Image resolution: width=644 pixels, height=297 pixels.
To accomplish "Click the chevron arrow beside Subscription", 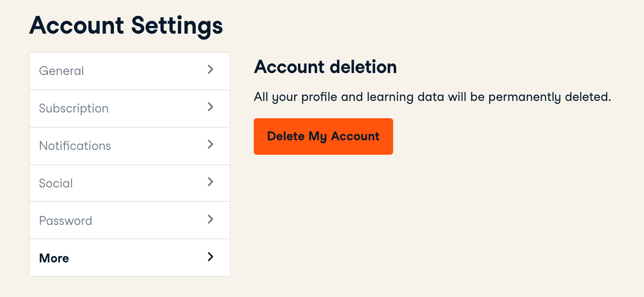I will tap(210, 107).
